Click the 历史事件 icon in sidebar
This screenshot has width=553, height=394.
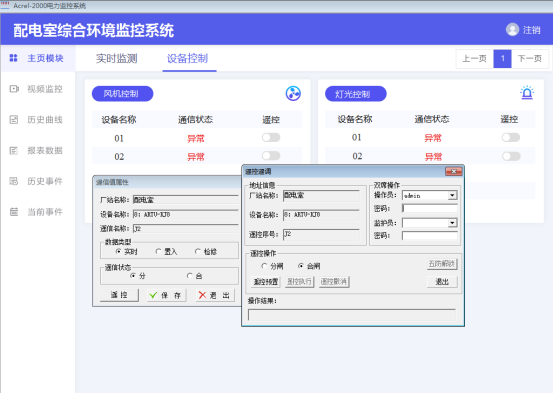[x=13, y=181]
